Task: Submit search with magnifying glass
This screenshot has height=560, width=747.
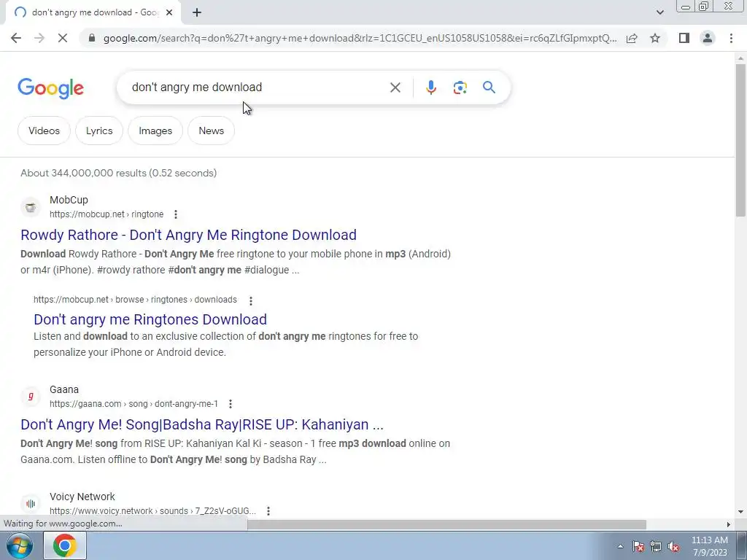Action: (x=489, y=87)
